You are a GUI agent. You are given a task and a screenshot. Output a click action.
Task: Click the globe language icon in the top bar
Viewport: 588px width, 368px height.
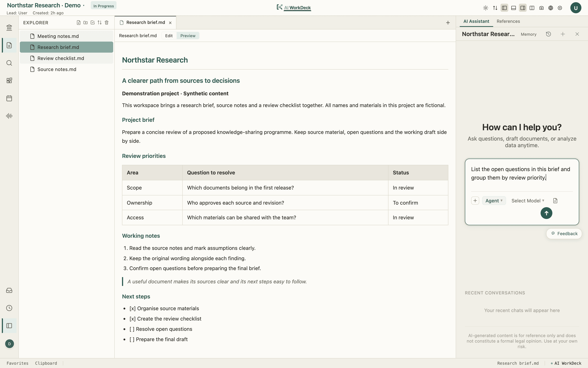pyautogui.click(x=551, y=8)
